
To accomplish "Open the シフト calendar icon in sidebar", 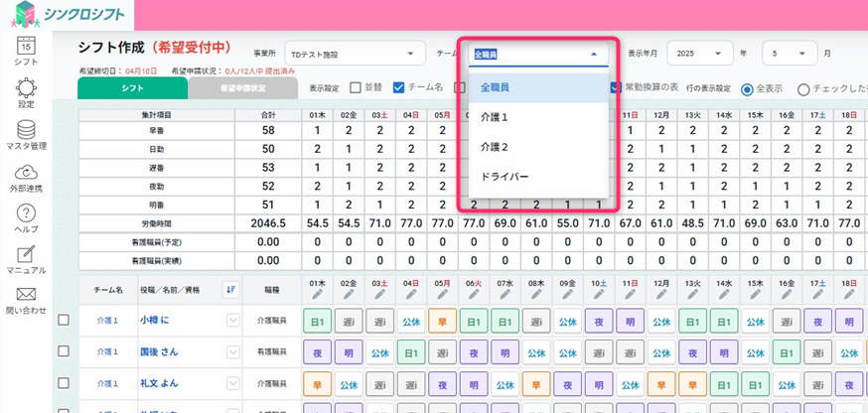I will point(26,45).
